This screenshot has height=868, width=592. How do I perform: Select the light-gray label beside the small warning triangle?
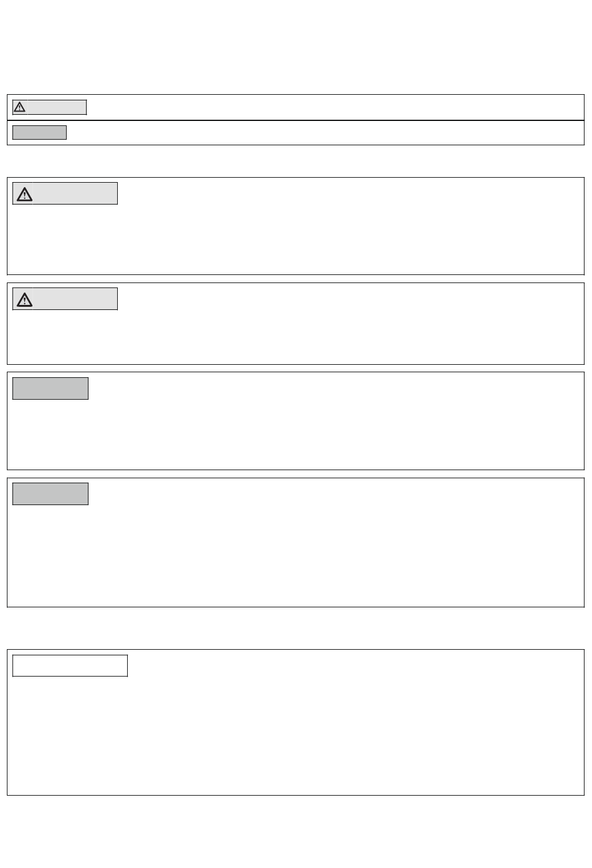(x=56, y=107)
